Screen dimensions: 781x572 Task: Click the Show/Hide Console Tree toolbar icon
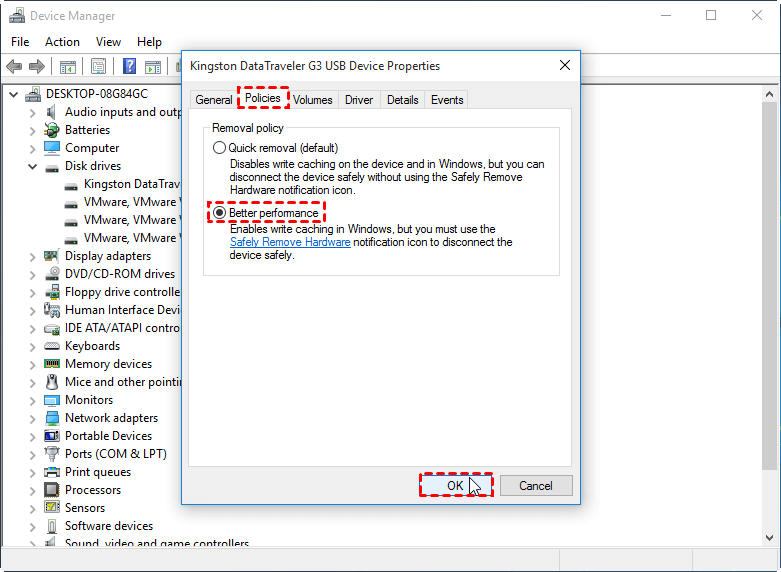(x=68, y=66)
